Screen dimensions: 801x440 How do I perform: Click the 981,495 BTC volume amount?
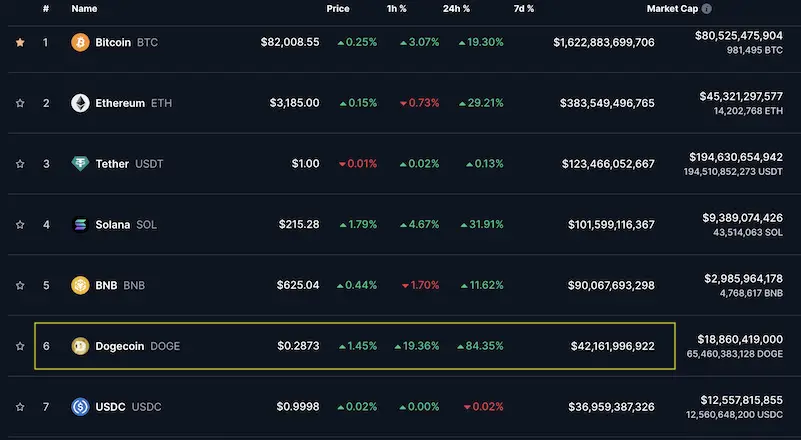click(x=755, y=50)
